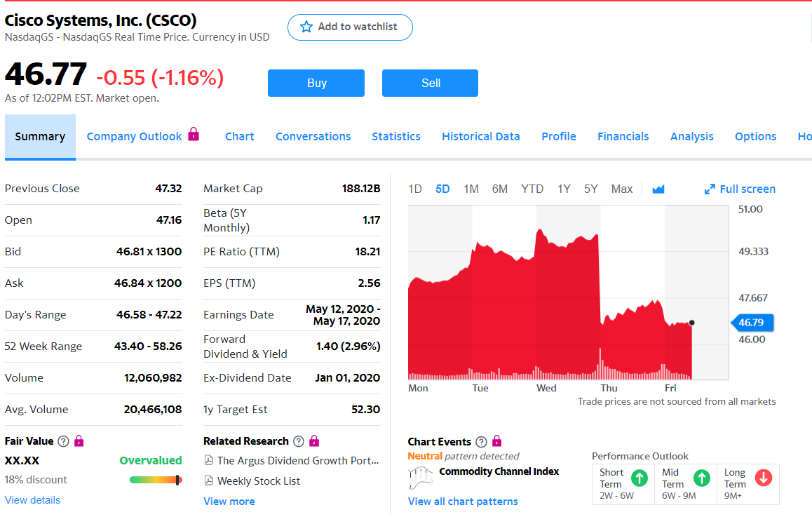Select the 1M chart range
The width and height of the screenshot is (812, 524).
[471, 189]
